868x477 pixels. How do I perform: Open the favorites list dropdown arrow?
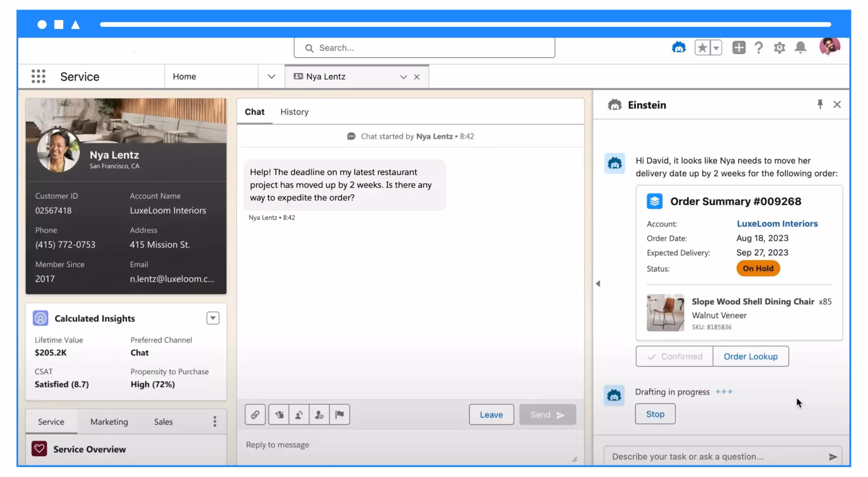[716, 47]
